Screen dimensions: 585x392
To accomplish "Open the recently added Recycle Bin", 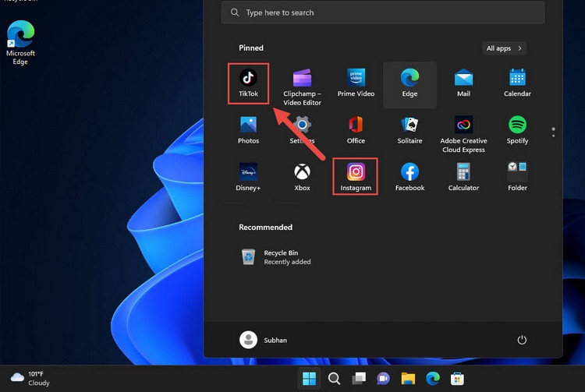I will [276, 257].
